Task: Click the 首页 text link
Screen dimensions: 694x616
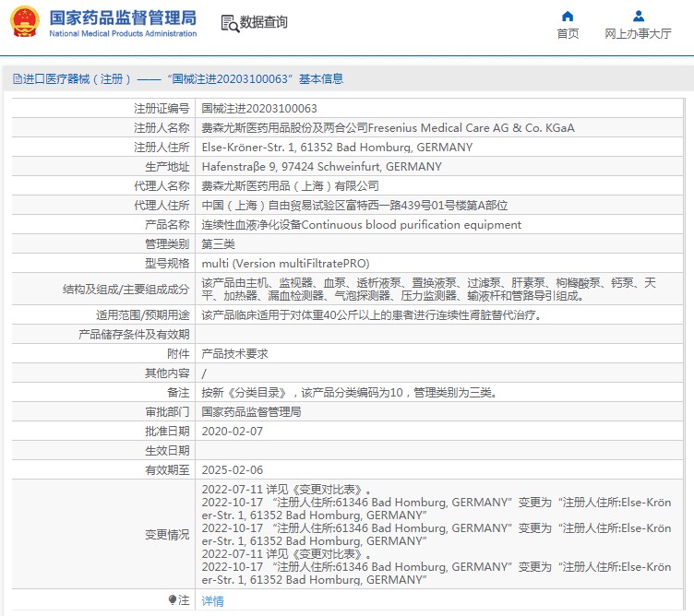Action: click(568, 33)
